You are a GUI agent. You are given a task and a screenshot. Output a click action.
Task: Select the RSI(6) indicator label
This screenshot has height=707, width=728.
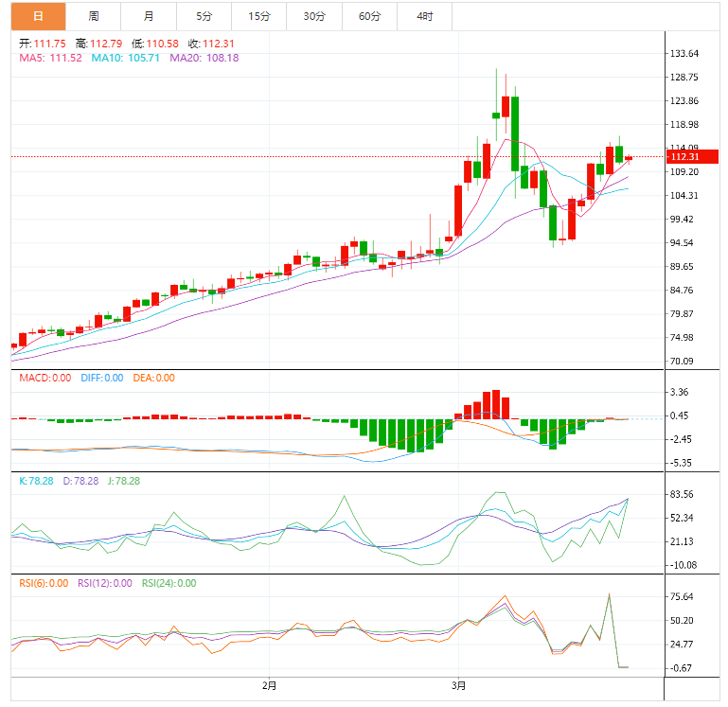[x=44, y=583]
